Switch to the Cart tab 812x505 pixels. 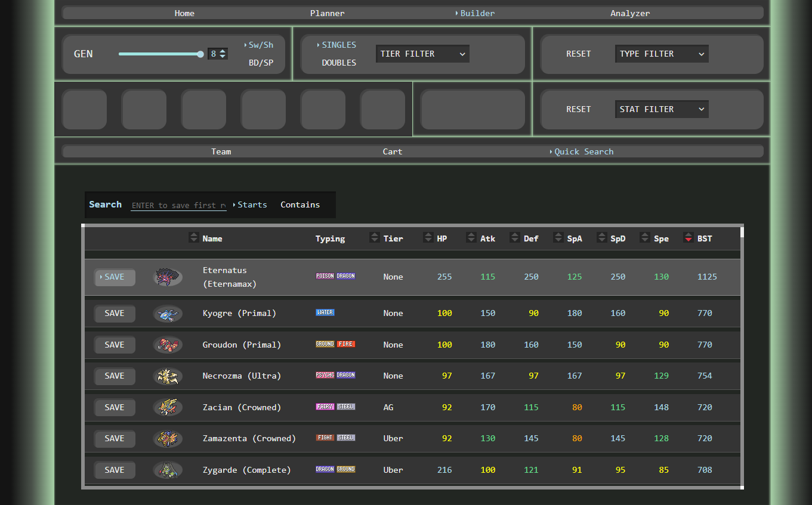tap(393, 151)
